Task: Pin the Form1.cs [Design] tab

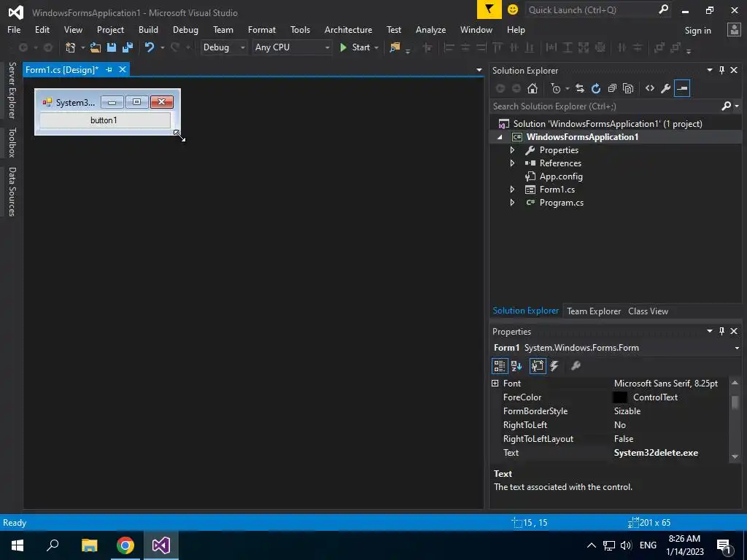Action: 109,69
